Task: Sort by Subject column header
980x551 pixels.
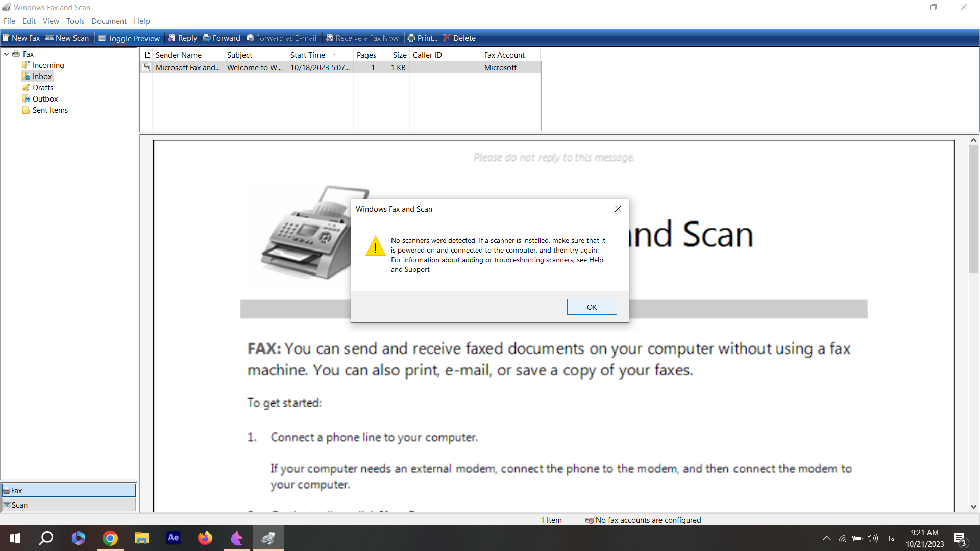Action: tap(255, 55)
